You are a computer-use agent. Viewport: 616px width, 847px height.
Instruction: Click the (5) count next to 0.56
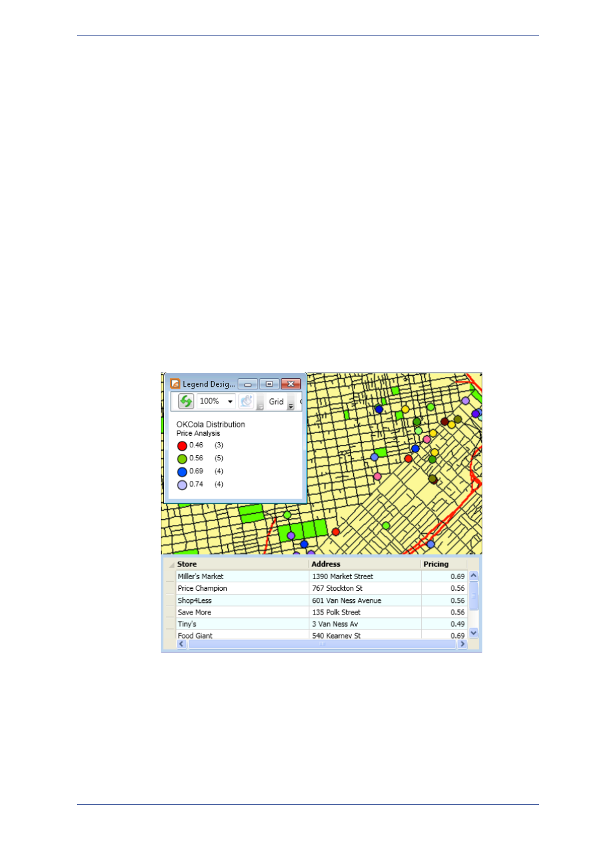[219, 458]
